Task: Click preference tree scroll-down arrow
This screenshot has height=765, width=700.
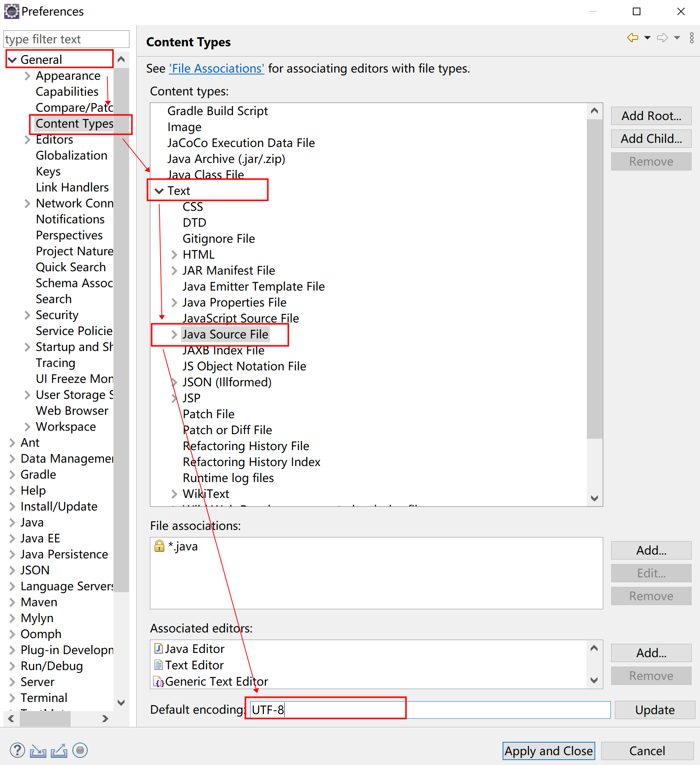Action: point(121,703)
